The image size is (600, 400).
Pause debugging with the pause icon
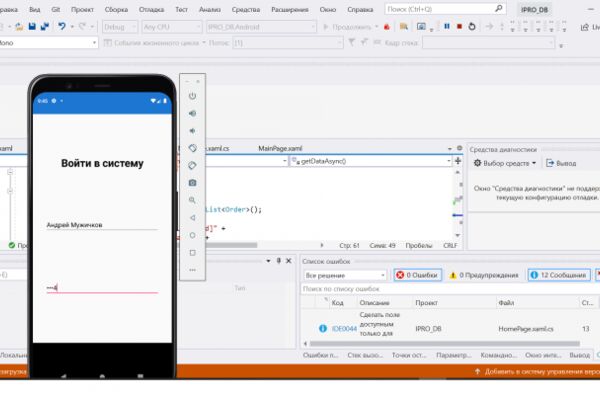[x=447, y=26]
